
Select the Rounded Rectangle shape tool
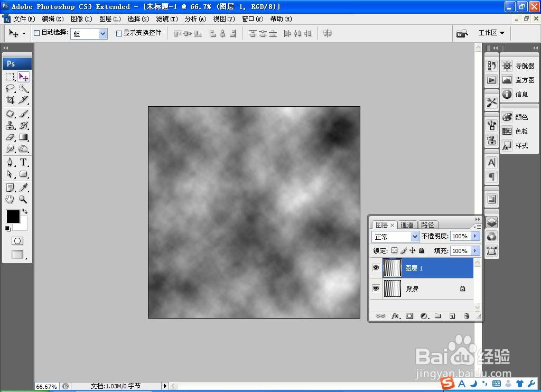tap(23, 174)
